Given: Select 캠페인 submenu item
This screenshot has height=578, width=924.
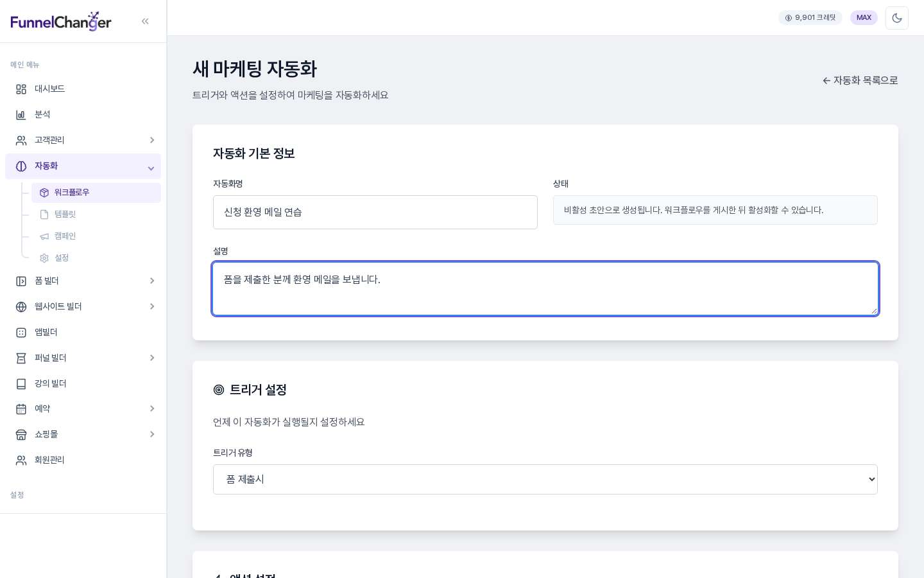Looking at the screenshot, I should click(96, 236).
